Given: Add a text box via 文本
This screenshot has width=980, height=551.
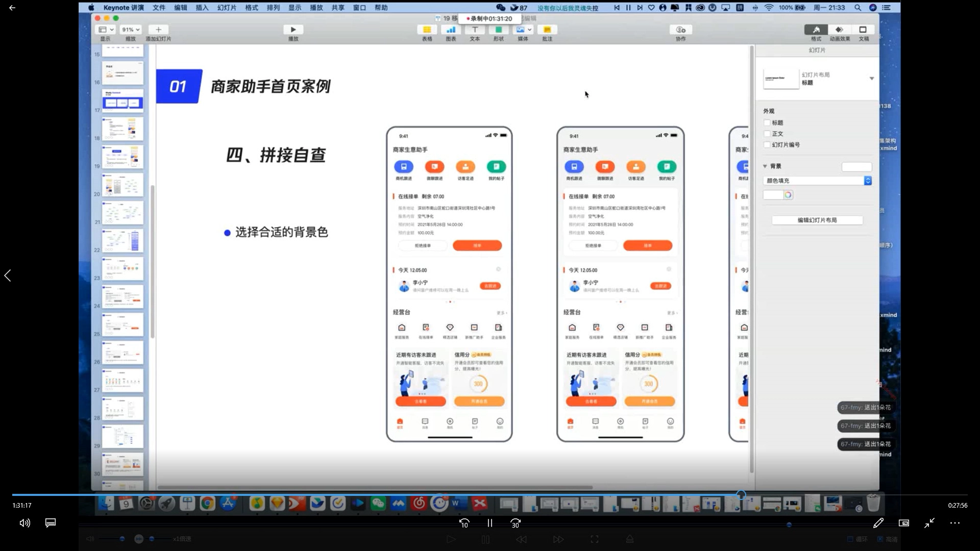Looking at the screenshot, I should (475, 30).
